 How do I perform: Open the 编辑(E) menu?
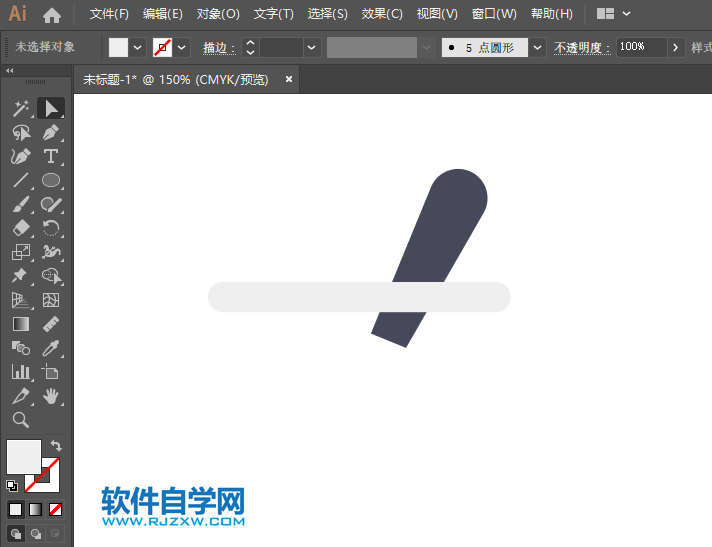pyautogui.click(x=163, y=14)
